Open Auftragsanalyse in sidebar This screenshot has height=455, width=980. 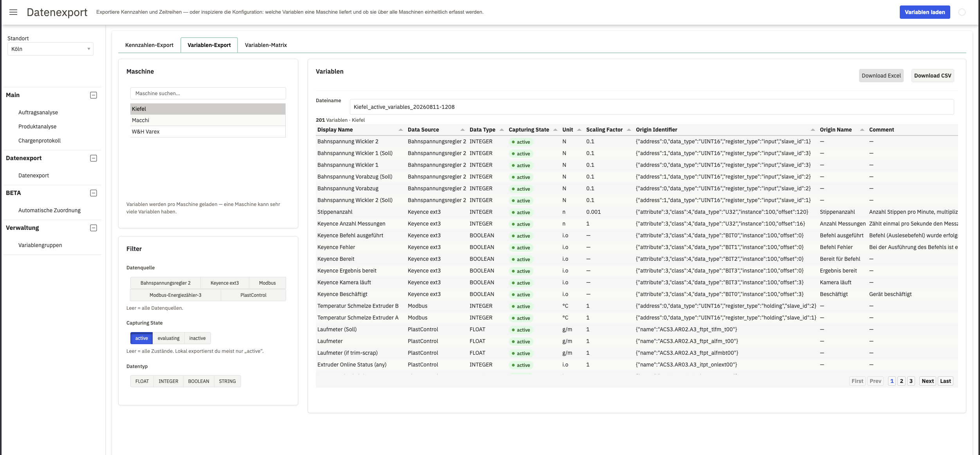(x=38, y=112)
